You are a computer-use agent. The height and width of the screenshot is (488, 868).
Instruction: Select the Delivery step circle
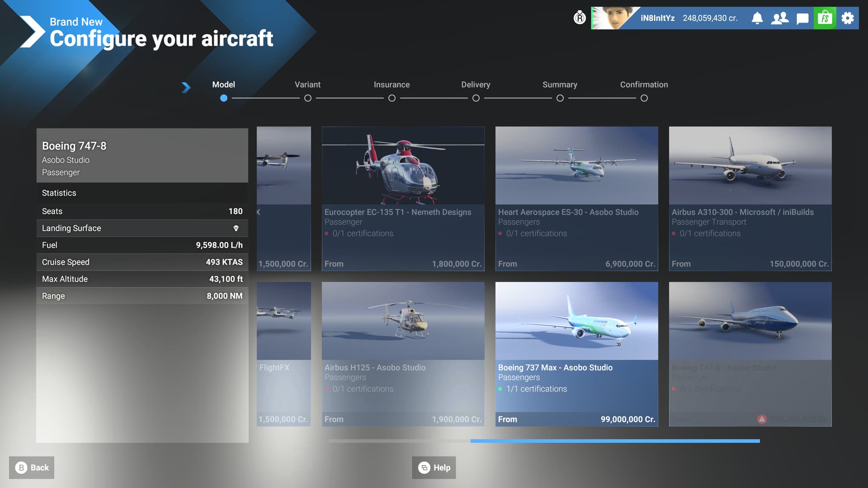(476, 98)
